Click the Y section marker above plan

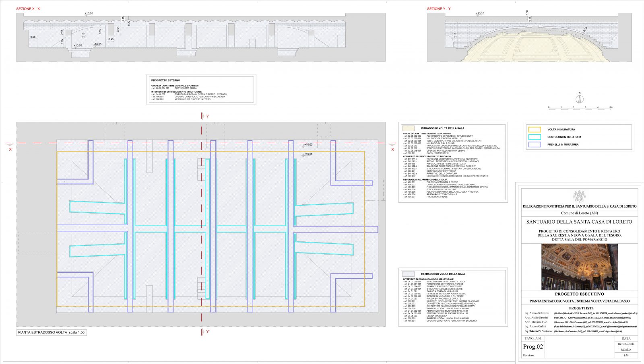(x=207, y=116)
